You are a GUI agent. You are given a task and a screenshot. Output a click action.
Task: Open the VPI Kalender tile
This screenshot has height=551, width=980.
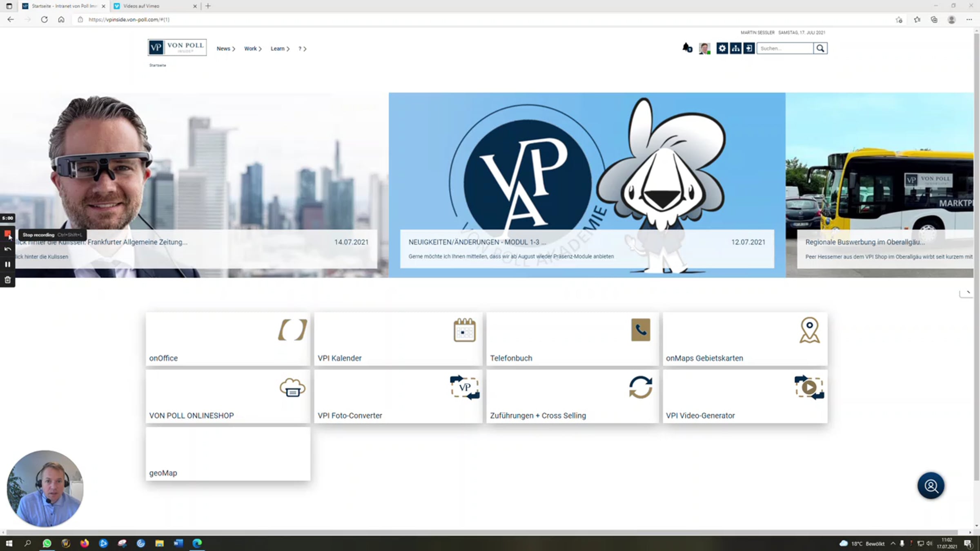pyautogui.click(x=398, y=339)
